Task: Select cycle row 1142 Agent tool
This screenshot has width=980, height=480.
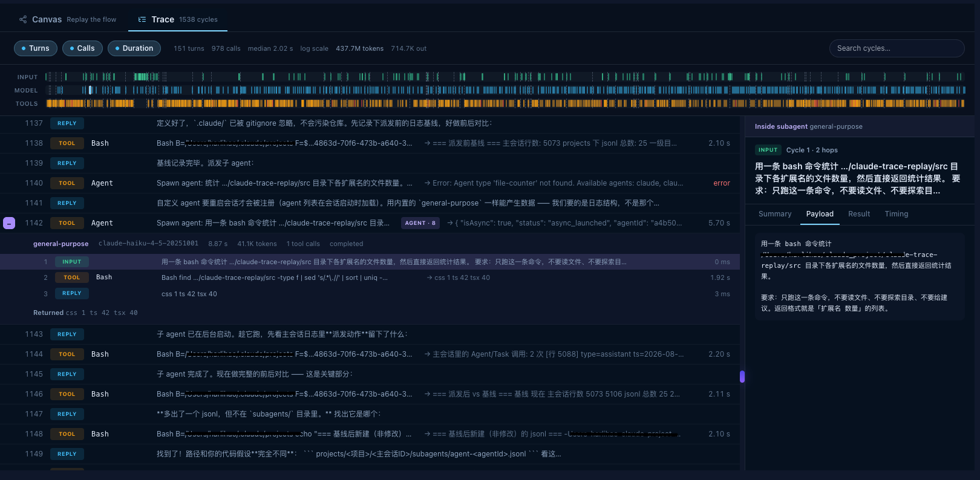Action: (x=370, y=223)
